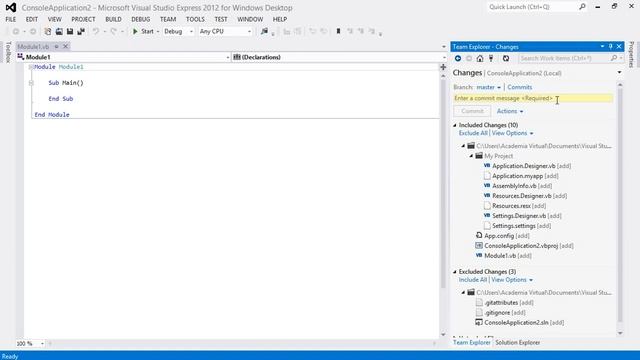Click the Undo toolbar icon
640x360 pixels.
[x=96, y=31]
